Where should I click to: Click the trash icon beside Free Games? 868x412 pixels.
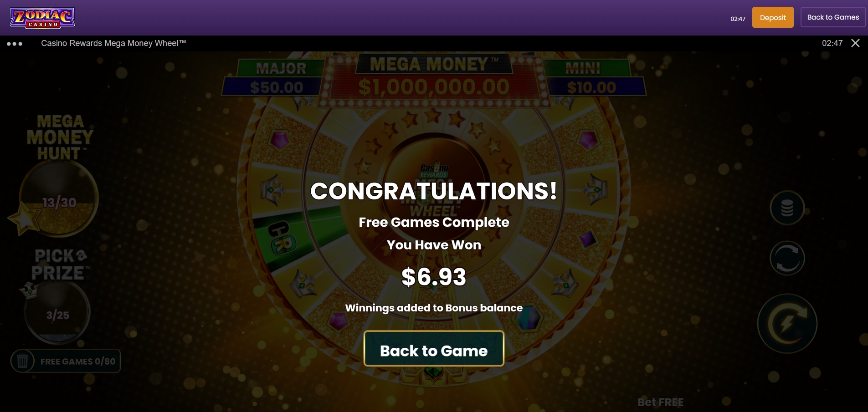click(x=22, y=361)
